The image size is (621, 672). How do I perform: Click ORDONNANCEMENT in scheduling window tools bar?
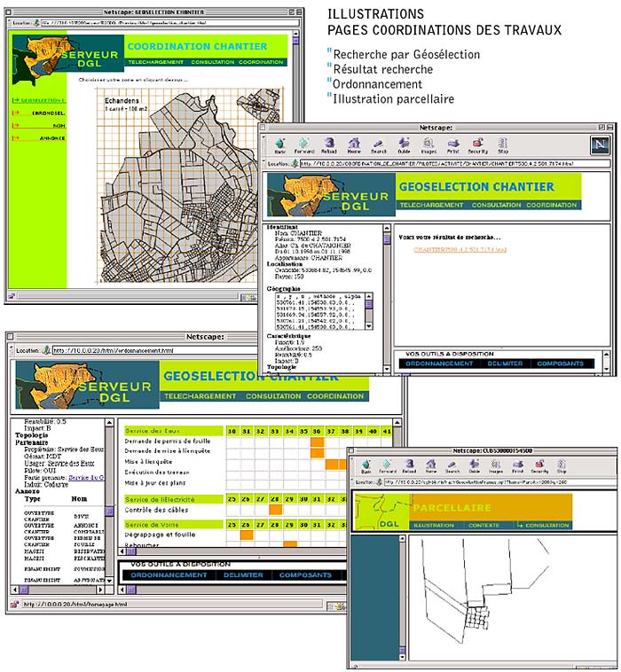coord(169,575)
